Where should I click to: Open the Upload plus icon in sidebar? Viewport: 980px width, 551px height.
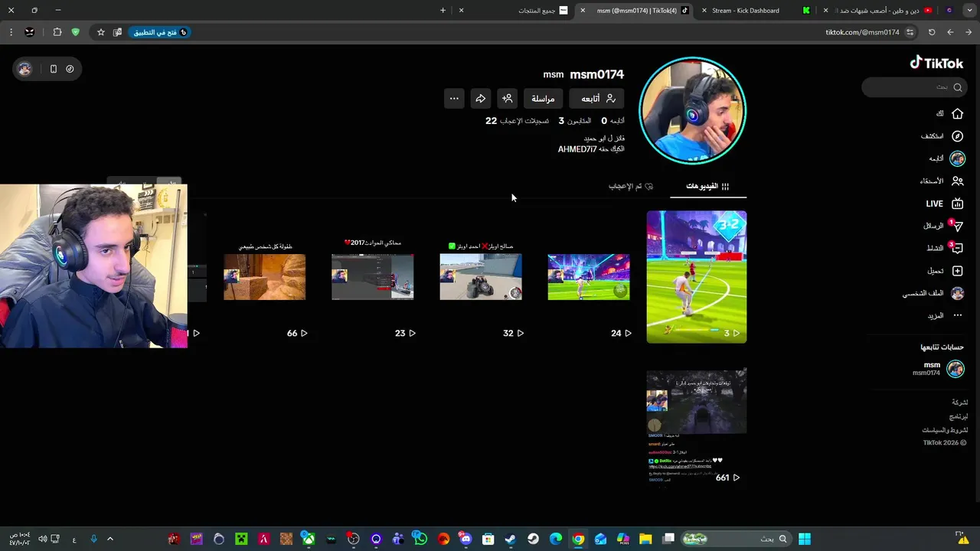point(957,271)
